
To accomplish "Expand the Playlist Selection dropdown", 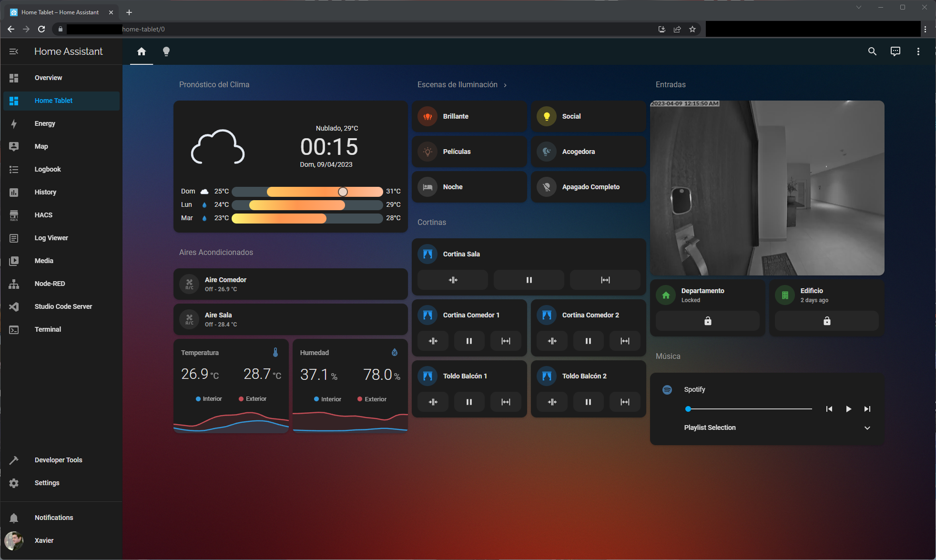I will pyautogui.click(x=866, y=428).
